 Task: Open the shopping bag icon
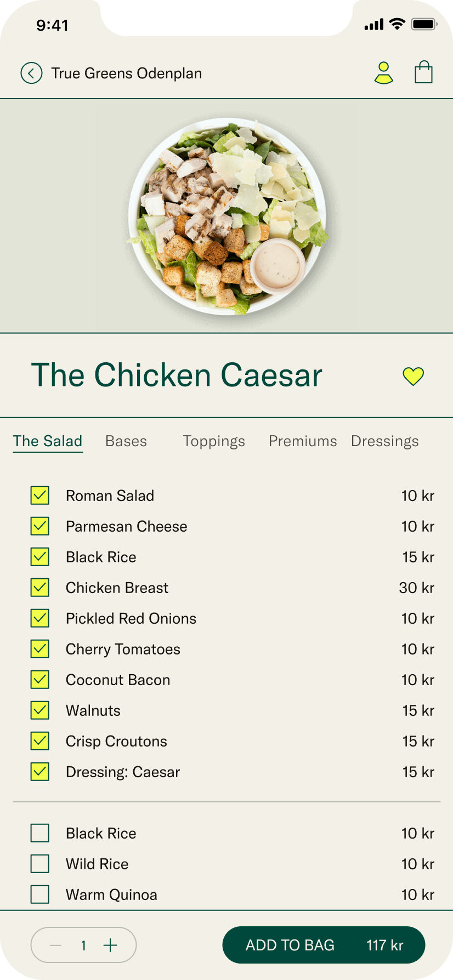[423, 72]
